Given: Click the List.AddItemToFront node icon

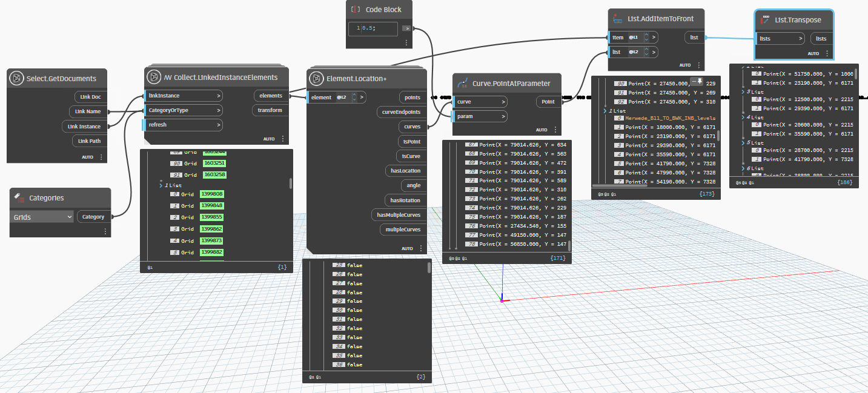Looking at the screenshot, I should 618,19.
